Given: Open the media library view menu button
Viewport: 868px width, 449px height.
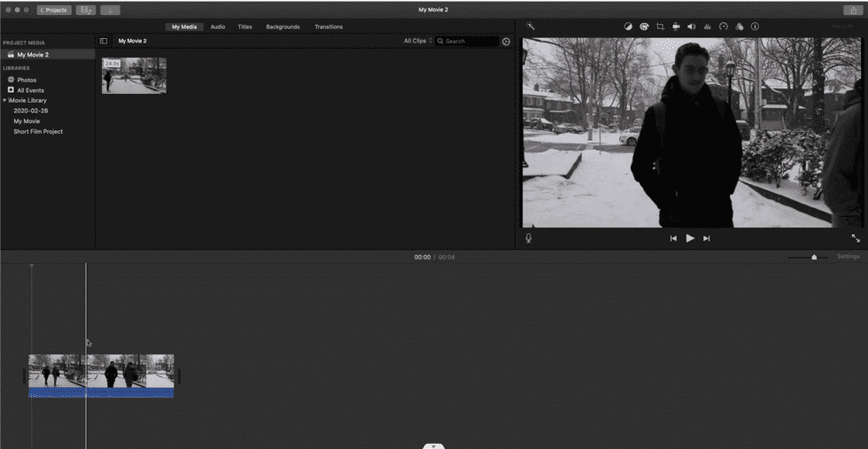Looking at the screenshot, I should coord(86,10).
